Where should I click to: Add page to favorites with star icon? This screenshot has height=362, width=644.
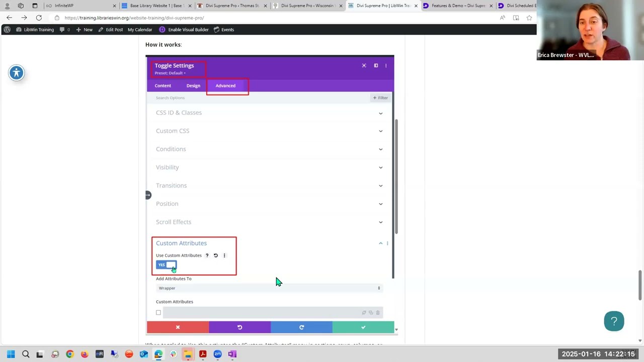point(529,18)
